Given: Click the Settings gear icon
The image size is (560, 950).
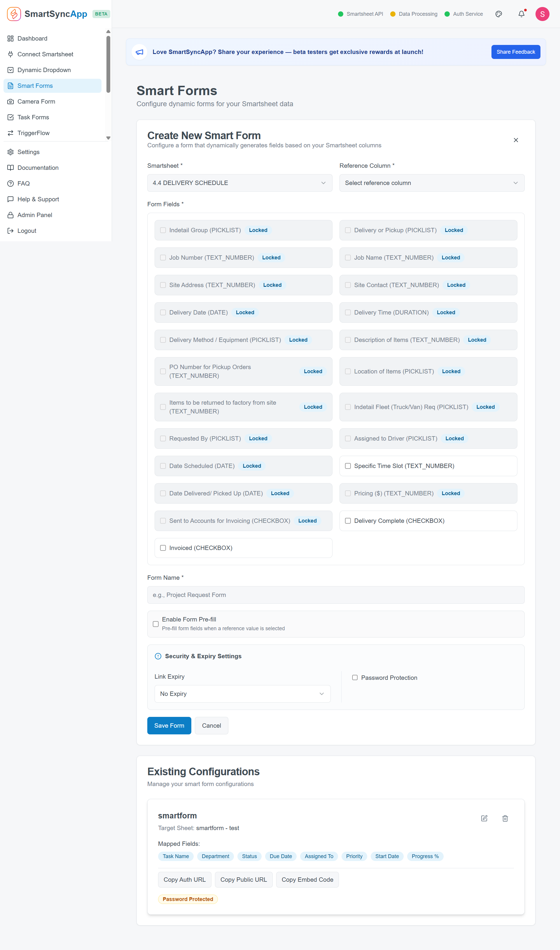Looking at the screenshot, I should point(10,152).
